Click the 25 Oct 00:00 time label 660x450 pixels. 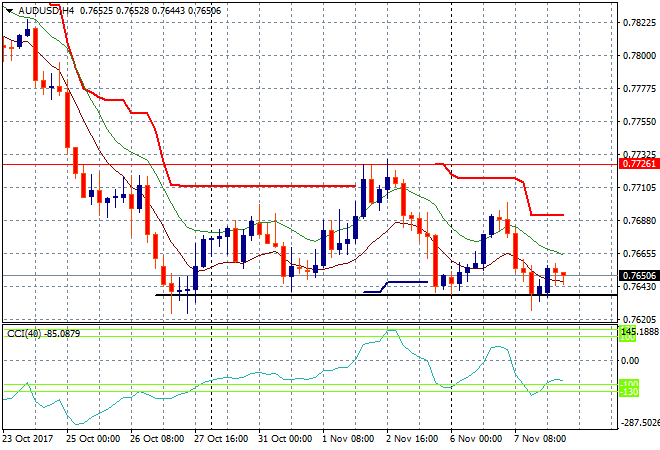[x=93, y=439]
